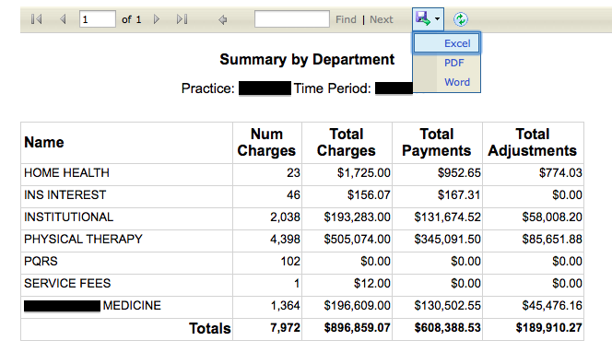612x364 pixels.
Task: Jump to last page of report
Action: [x=182, y=19]
